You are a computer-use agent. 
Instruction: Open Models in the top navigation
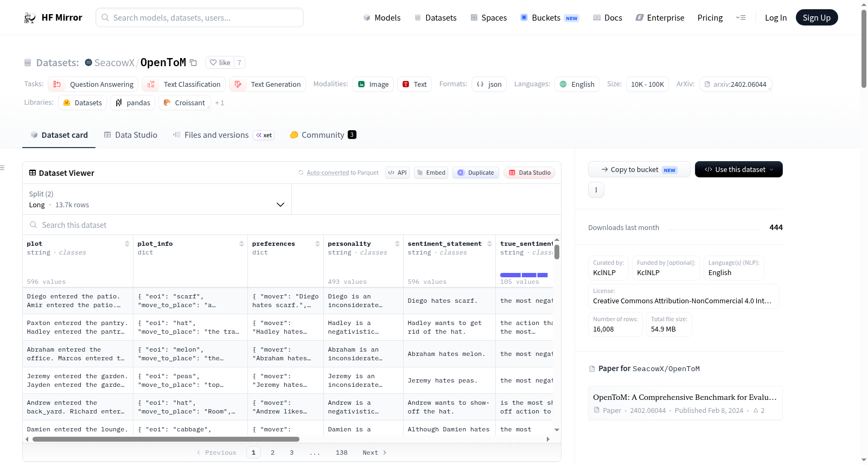382,18
